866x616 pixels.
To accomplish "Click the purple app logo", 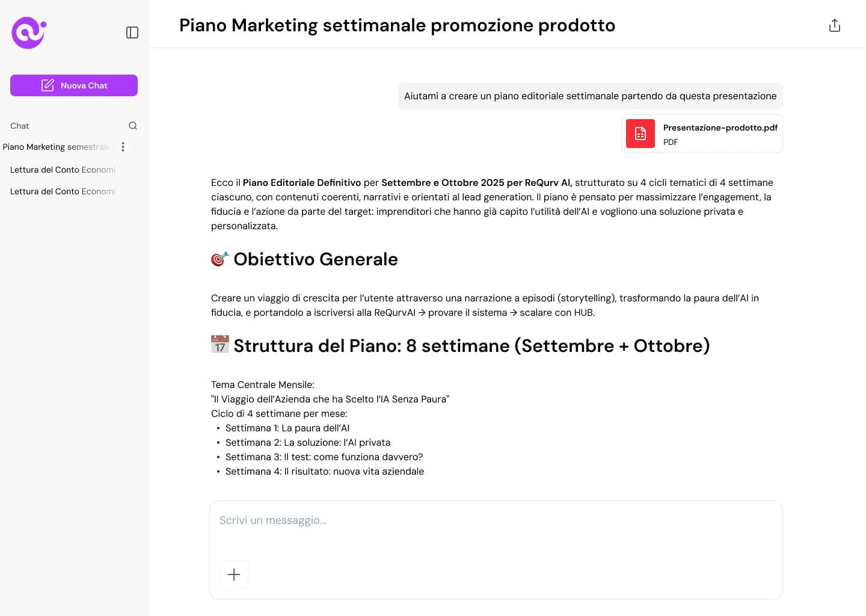I will pos(28,32).
